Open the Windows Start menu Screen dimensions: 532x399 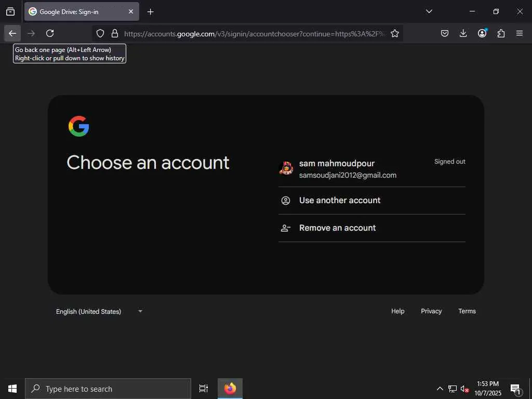[x=12, y=389]
